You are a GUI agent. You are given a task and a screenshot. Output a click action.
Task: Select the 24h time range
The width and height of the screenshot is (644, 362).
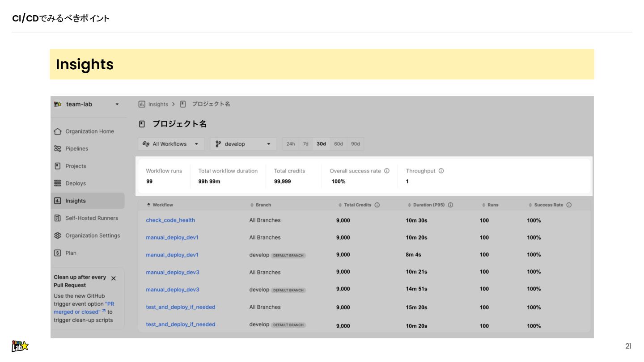[x=291, y=144]
